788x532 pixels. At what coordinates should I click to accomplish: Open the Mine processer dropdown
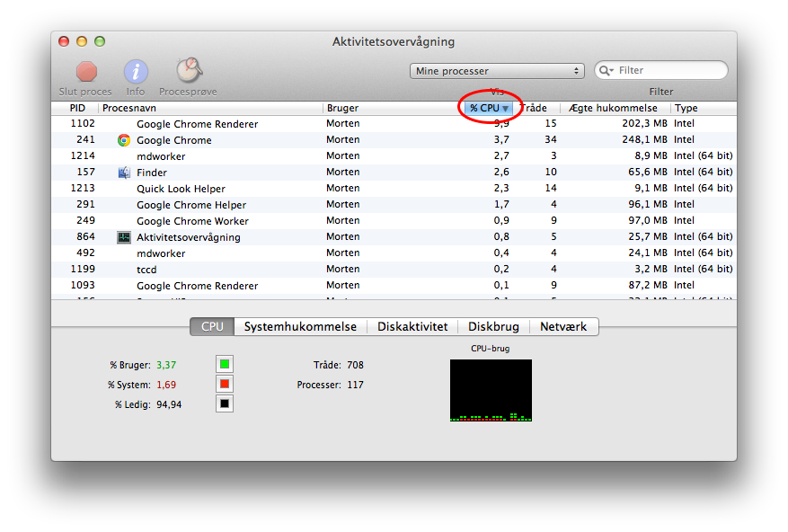497,71
